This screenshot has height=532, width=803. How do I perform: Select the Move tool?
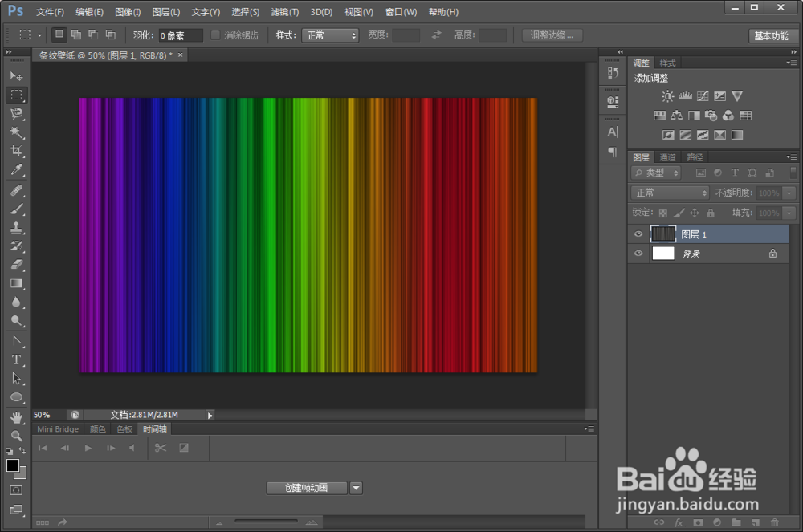(16, 76)
